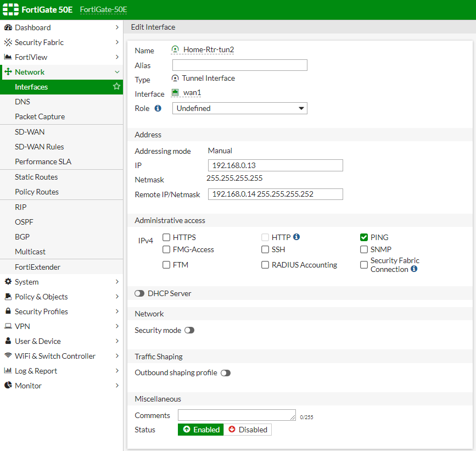This screenshot has width=476, height=451.
Task: Turn on the DHCP Server toggle
Action: tap(139, 294)
